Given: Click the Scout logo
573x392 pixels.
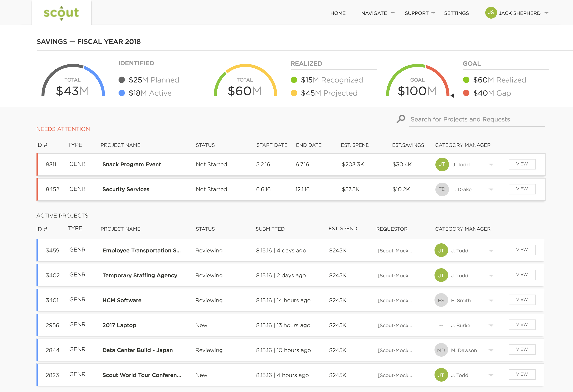Looking at the screenshot, I should (x=61, y=13).
